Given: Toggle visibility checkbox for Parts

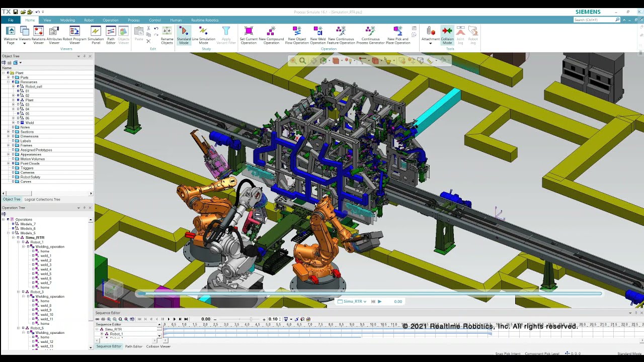Looking at the screenshot, I should [13, 77].
